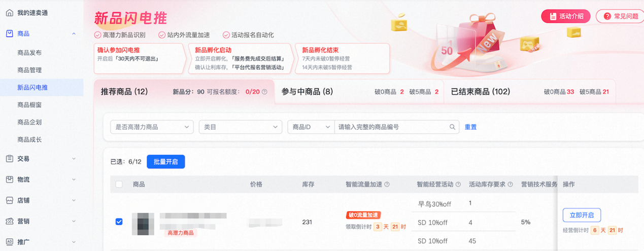This screenshot has width=644, height=251.
Task: Click the 价格 column header
Action: 256,185
